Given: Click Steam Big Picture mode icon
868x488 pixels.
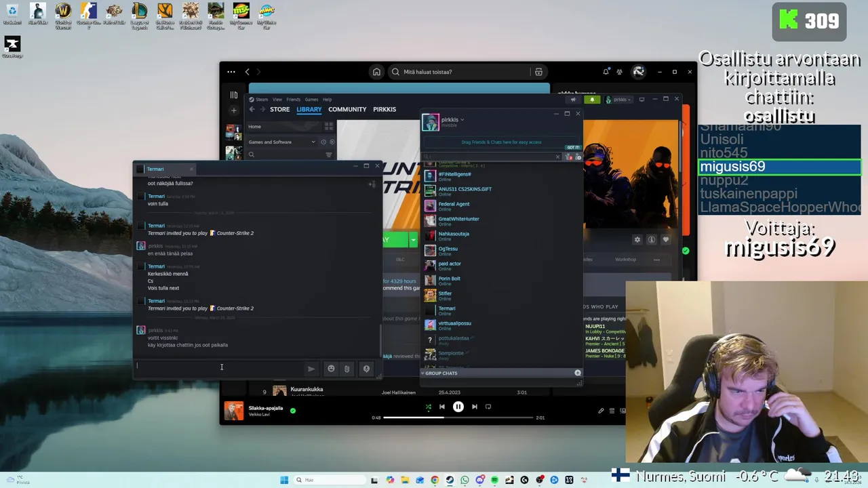Looking at the screenshot, I should click(x=642, y=100).
